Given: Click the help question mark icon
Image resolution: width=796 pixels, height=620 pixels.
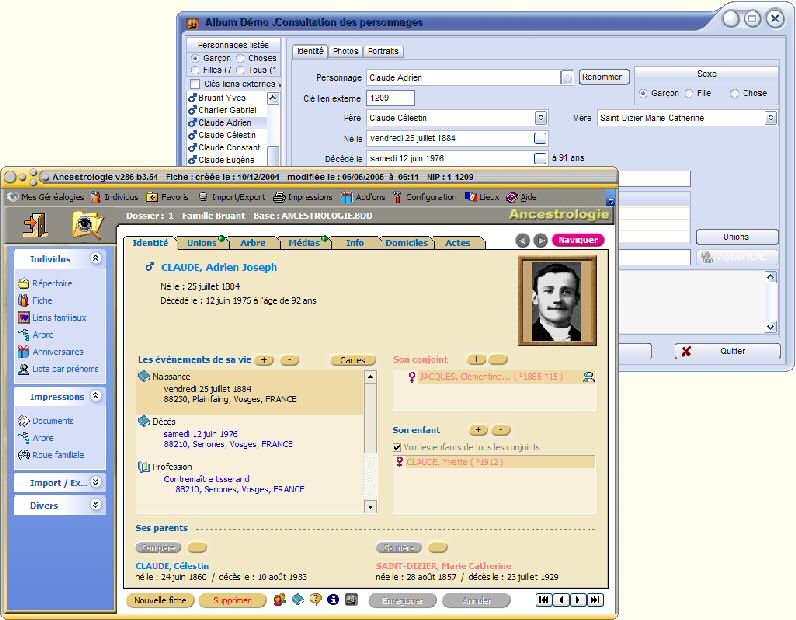Looking at the screenshot, I should coord(315,599).
